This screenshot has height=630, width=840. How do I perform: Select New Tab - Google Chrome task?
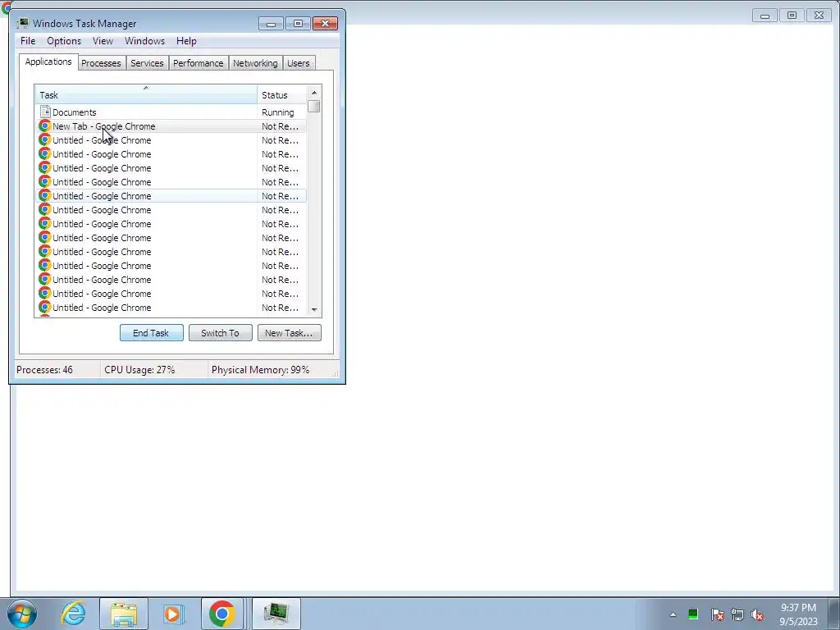point(171,126)
